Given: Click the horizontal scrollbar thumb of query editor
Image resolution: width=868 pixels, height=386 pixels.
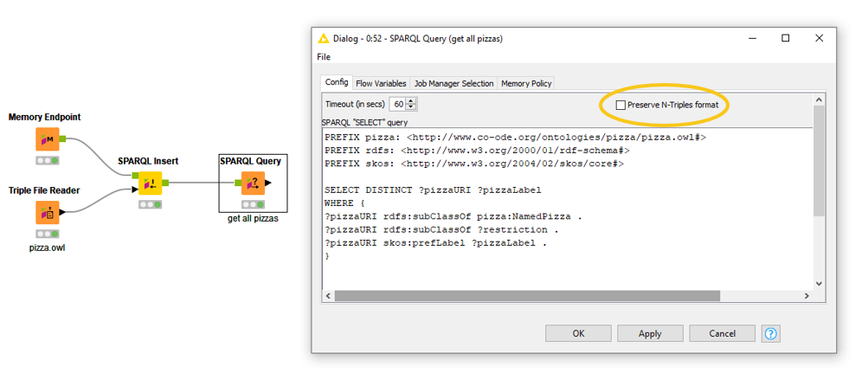Looking at the screenshot, I should coord(527,296).
